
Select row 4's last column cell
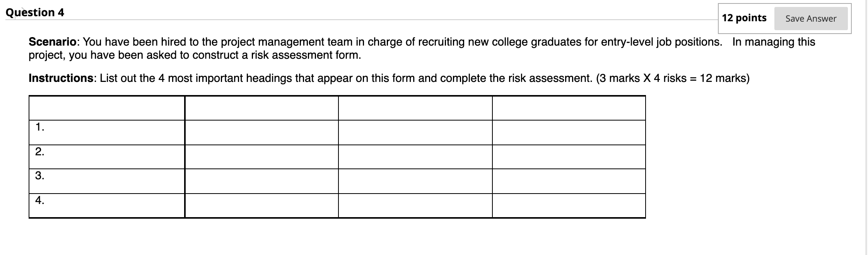pos(569,206)
